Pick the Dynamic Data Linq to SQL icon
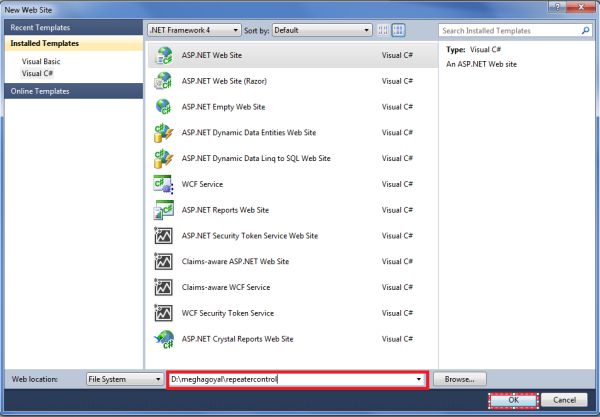 click(x=164, y=158)
